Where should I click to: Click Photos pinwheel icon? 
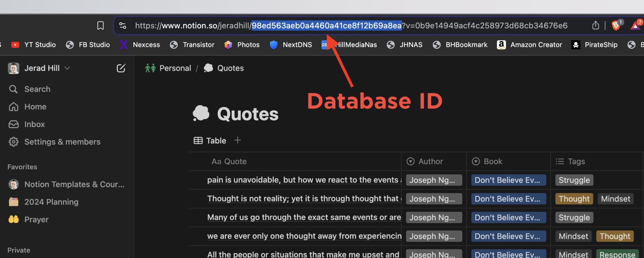pyautogui.click(x=228, y=45)
